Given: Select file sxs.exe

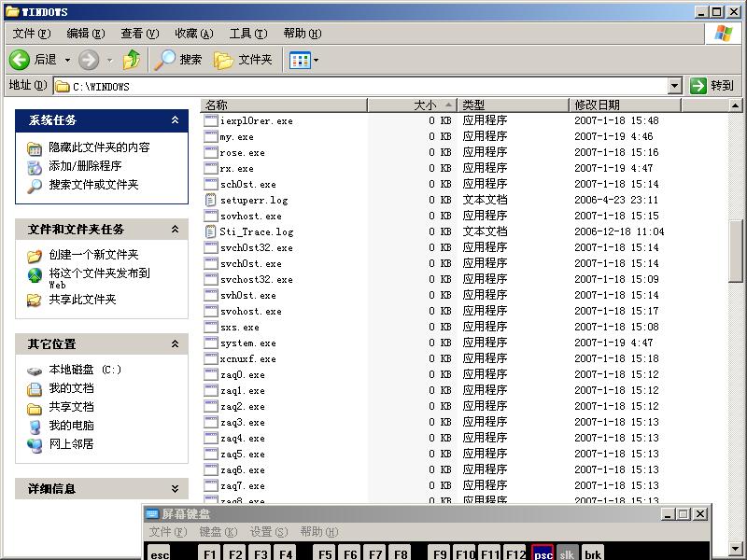Looking at the screenshot, I should [240, 328].
